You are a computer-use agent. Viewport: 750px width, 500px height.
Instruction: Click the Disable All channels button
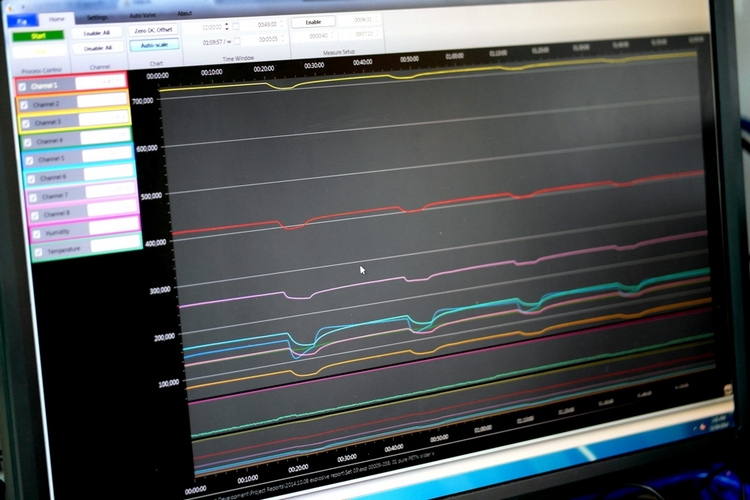coord(99,47)
